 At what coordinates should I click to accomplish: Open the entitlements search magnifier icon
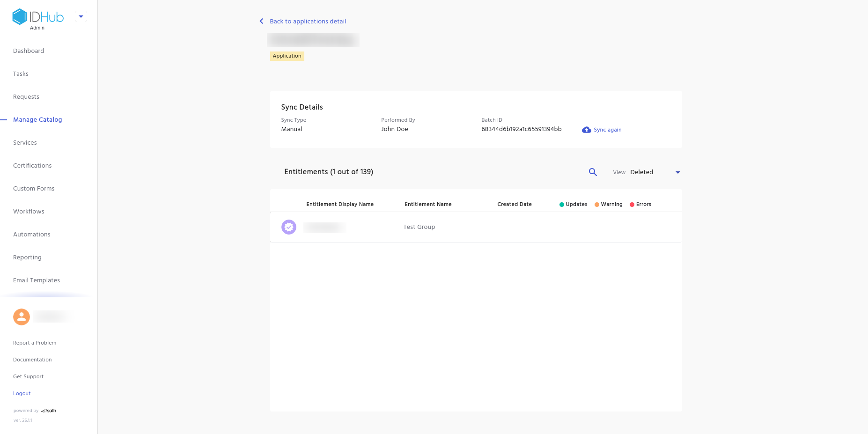click(593, 172)
